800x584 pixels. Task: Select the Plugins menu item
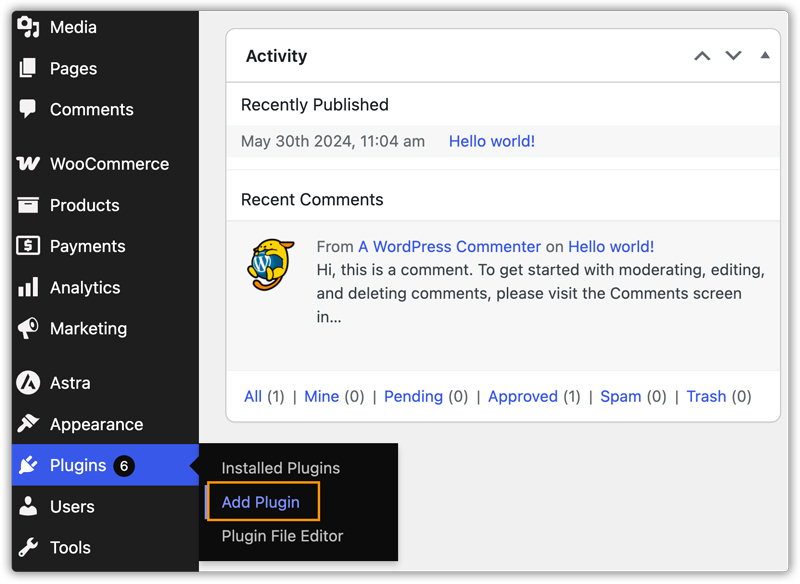click(x=105, y=465)
